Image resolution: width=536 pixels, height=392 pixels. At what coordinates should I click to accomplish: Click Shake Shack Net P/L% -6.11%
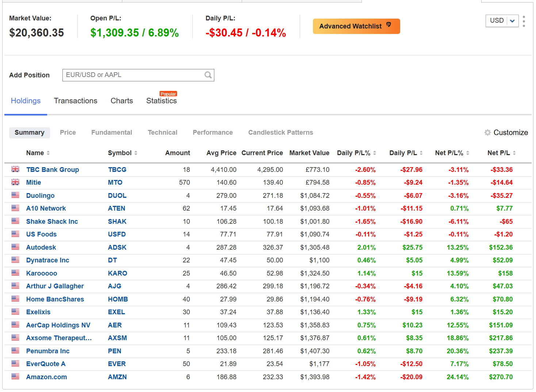[459, 222]
